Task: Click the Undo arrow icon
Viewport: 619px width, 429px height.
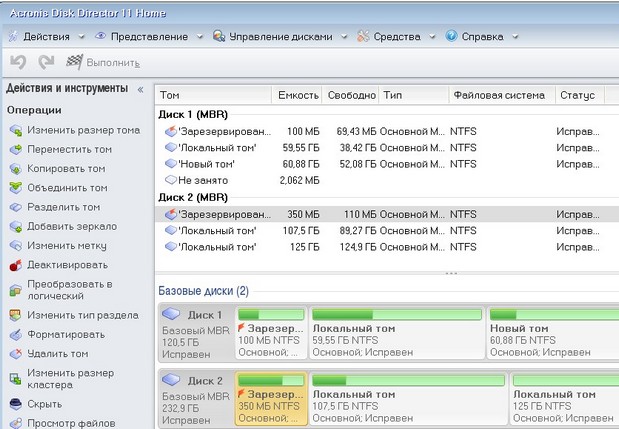Action: point(18,62)
